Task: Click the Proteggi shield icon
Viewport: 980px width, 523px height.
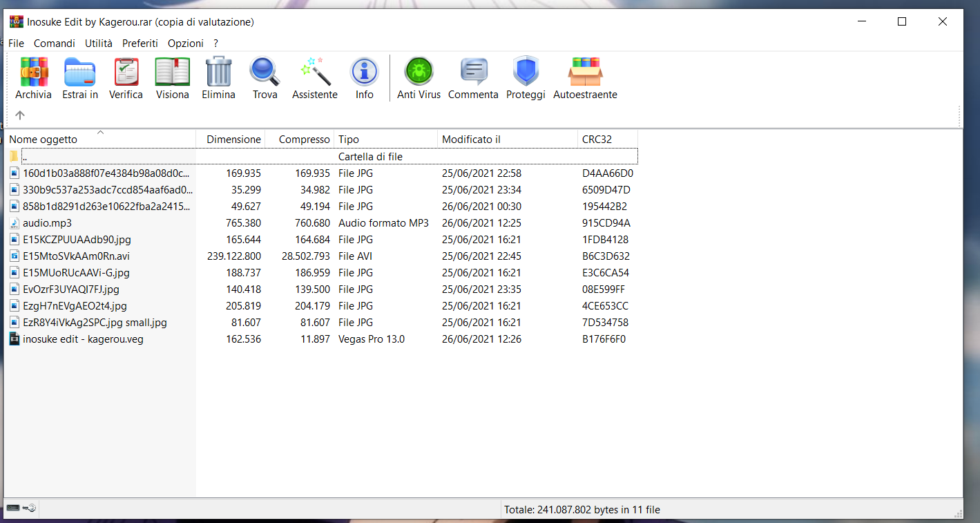Action: 526,72
